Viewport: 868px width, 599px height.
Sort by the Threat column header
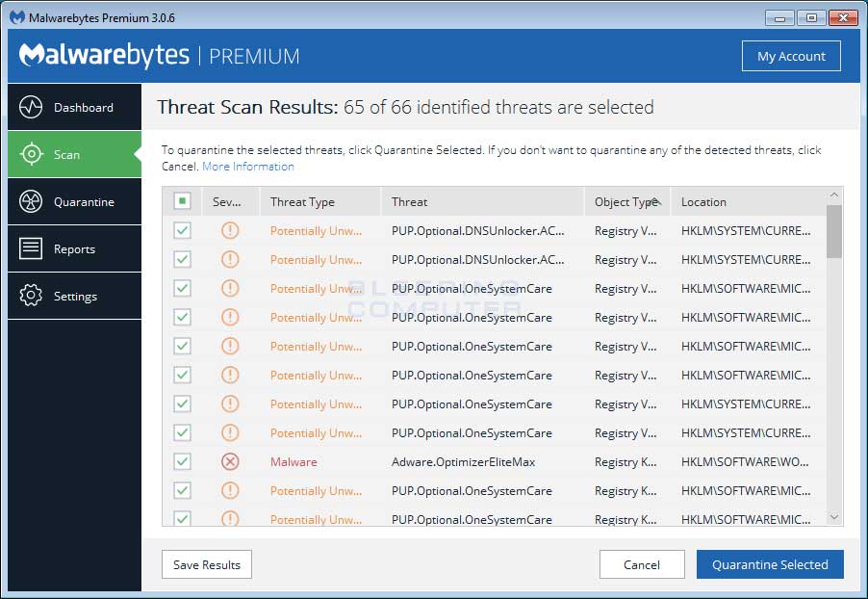pyautogui.click(x=482, y=201)
